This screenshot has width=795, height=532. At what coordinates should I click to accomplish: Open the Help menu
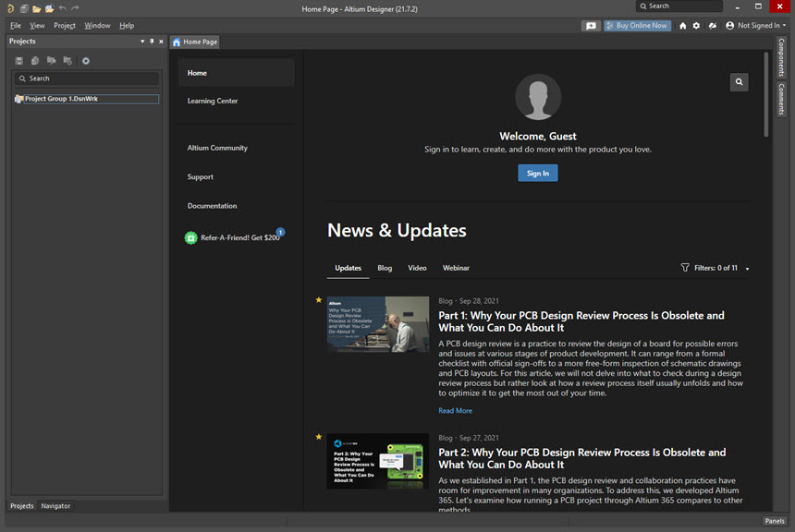127,25
